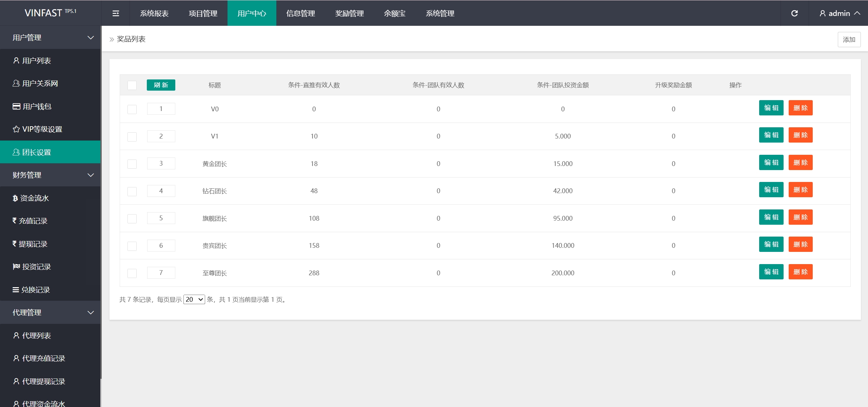
Task: Click the sort order field of row 5
Action: [161, 218]
